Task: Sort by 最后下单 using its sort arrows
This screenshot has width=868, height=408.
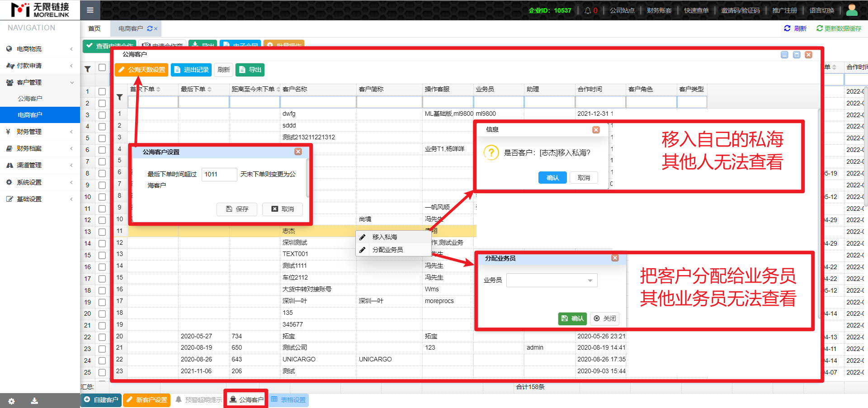Action: tap(209, 90)
